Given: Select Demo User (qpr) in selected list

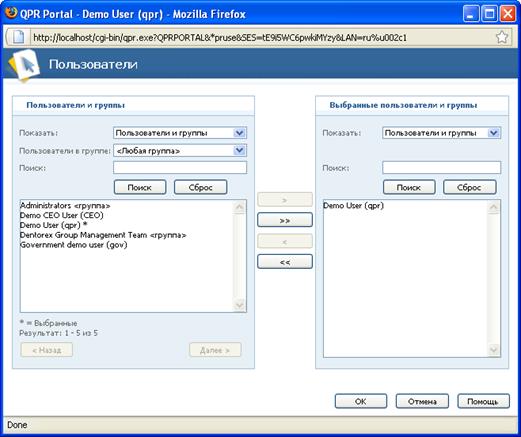Looking at the screenshot, I should (x=354, y=206).
